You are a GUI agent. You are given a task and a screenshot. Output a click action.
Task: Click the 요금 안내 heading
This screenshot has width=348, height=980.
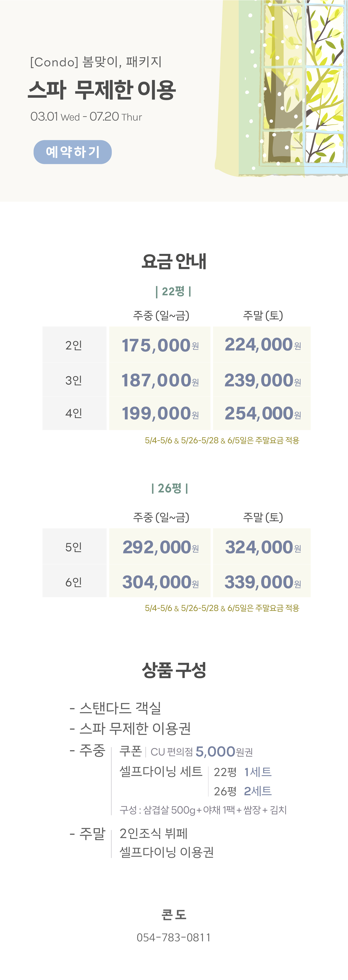[x=174, y=261]
